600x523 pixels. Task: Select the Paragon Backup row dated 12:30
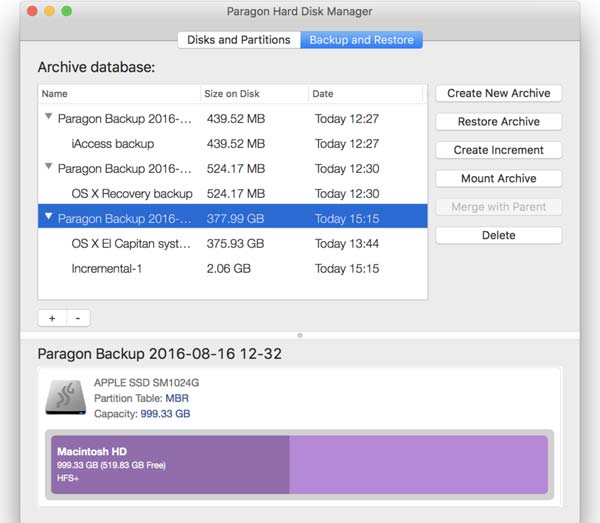point(233,169)
